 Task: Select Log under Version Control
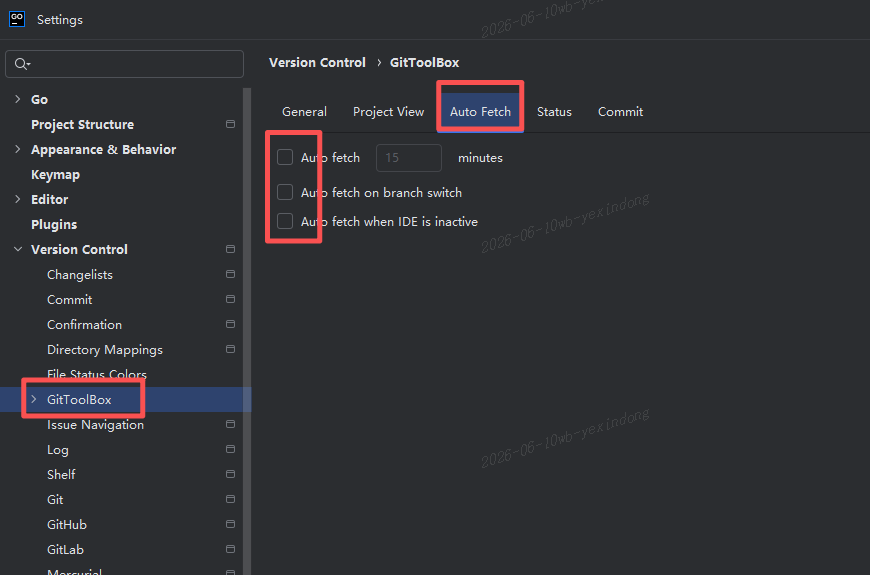point(58,450)
